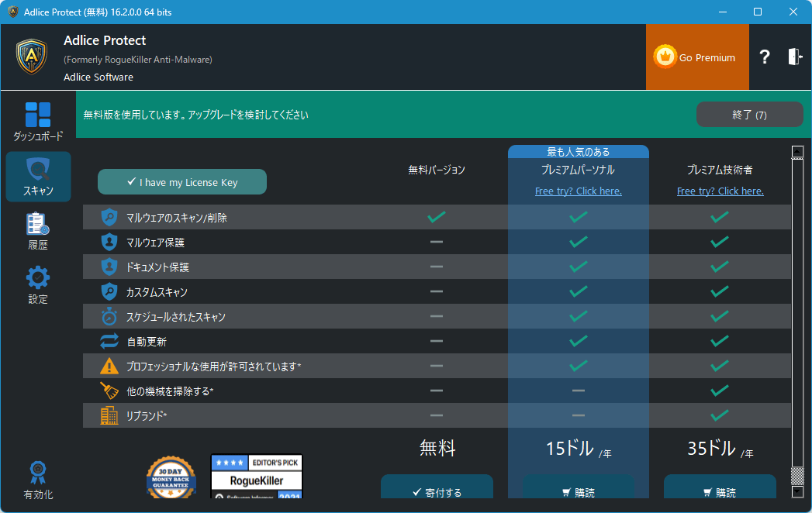Click Free try link under プレミアム技術者
The width and height of the screenshot is (812, 513).
click(x=720, y=191)
